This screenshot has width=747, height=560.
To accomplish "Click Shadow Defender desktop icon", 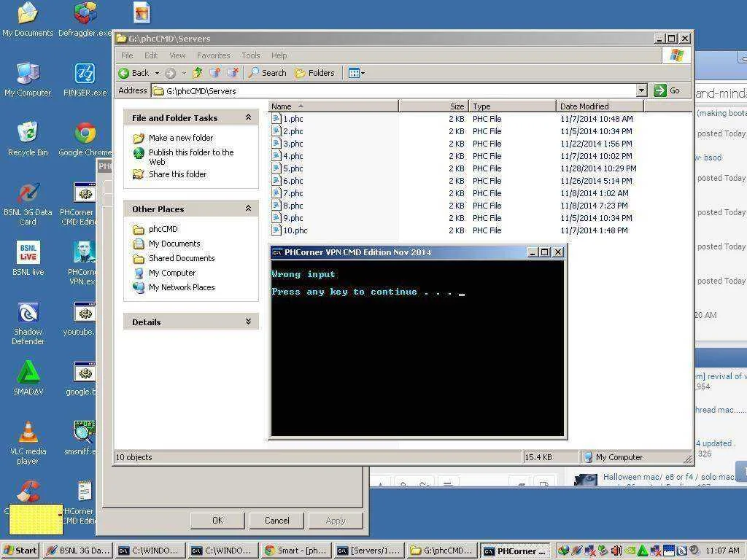I will pos(28,323).
